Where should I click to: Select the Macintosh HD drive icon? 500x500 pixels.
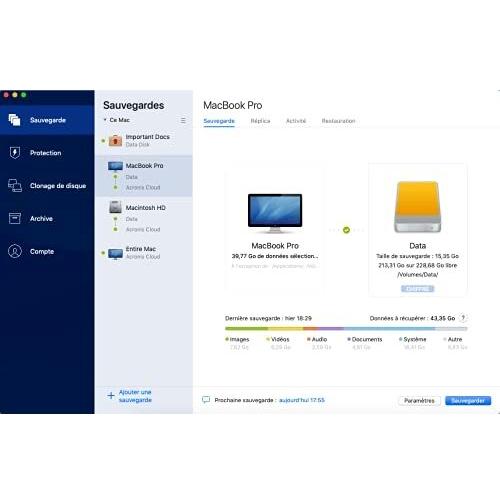click(x=115, y=207)
